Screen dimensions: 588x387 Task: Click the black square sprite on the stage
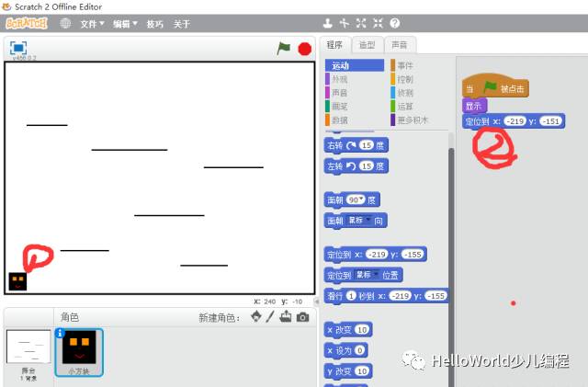17,281
